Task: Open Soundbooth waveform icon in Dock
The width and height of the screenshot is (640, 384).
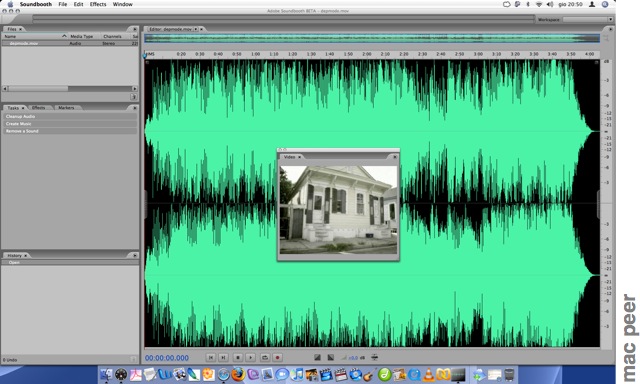Action: click(x=458, y=374)
